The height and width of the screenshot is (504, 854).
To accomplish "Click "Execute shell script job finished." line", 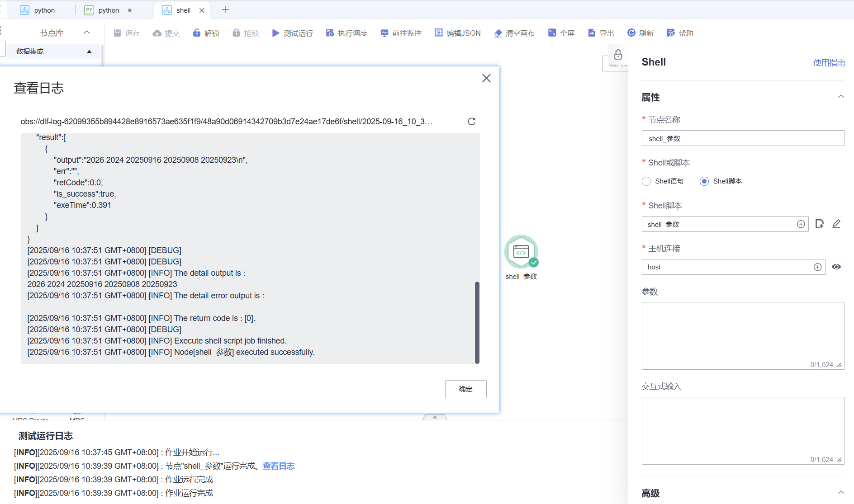I will (157, 341).
